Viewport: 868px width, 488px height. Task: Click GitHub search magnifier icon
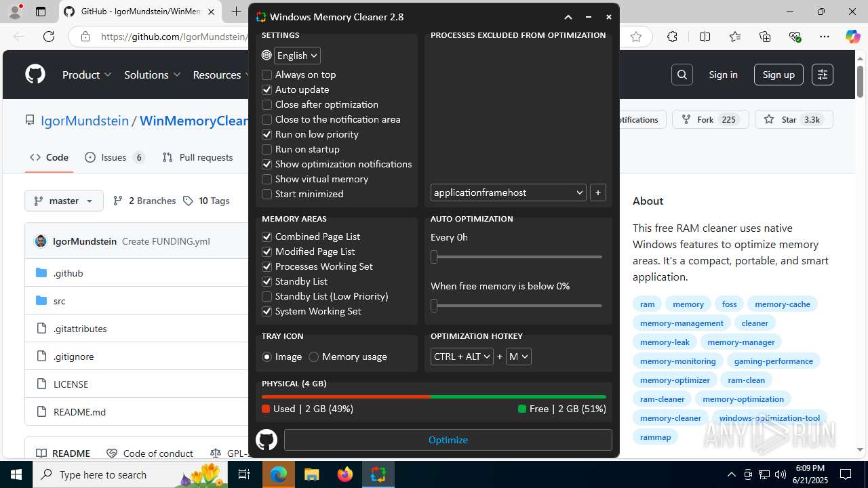(x=682, y=75)
